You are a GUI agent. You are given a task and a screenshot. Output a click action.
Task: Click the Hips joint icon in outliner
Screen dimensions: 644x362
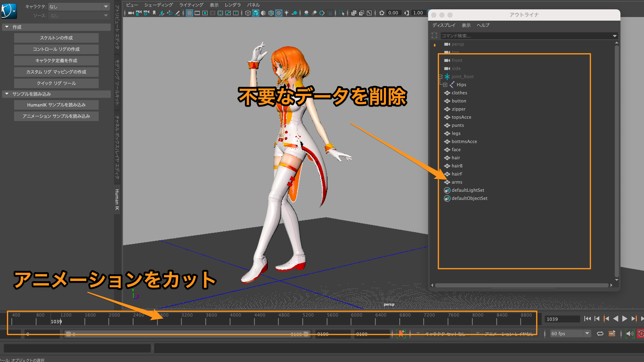tap(452, 85)
